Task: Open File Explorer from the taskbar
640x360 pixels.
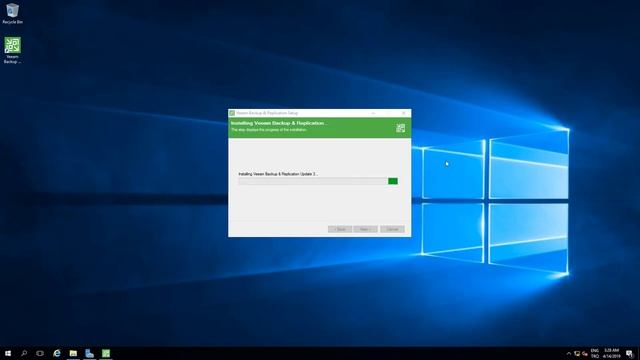Action: (73, 353)
